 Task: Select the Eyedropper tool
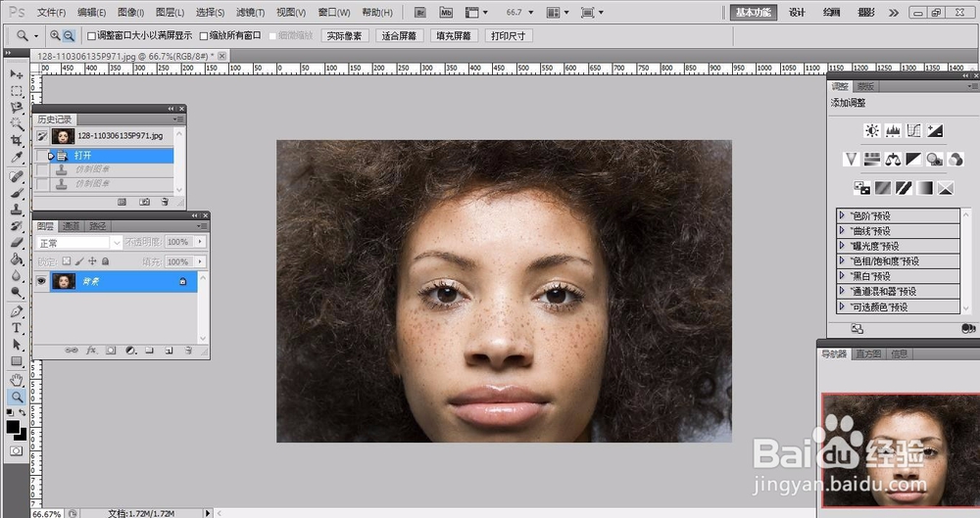pyautogui.click(x=17, y=158)
